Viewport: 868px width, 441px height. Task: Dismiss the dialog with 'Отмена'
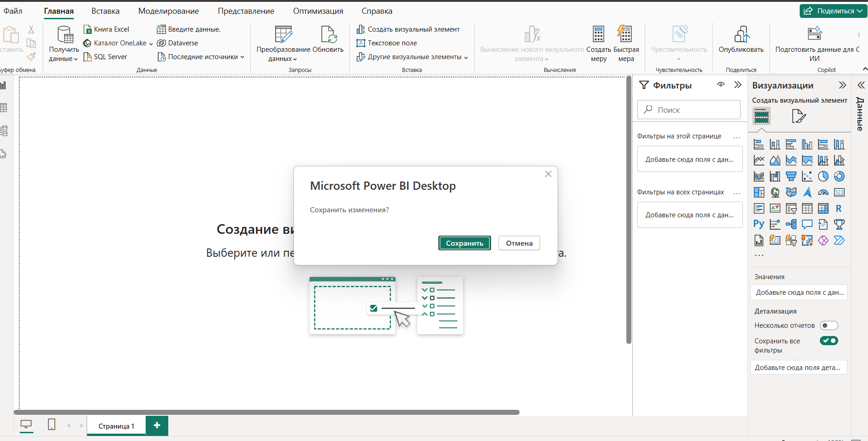click(519, 243)
